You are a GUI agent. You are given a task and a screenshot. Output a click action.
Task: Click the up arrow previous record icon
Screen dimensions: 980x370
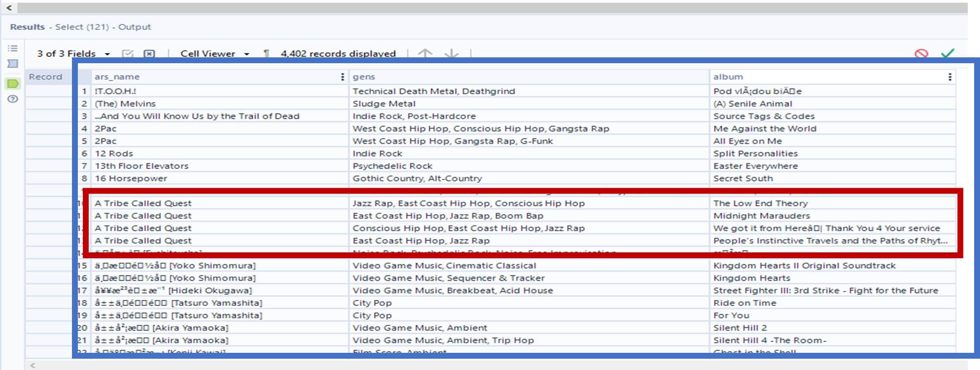[x=425, y=53]
